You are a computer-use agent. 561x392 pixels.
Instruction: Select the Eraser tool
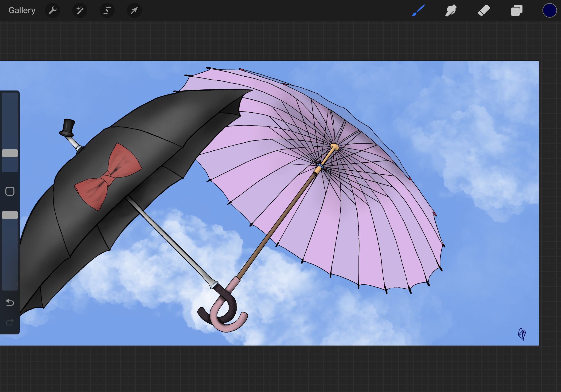(x=484, y=11)
